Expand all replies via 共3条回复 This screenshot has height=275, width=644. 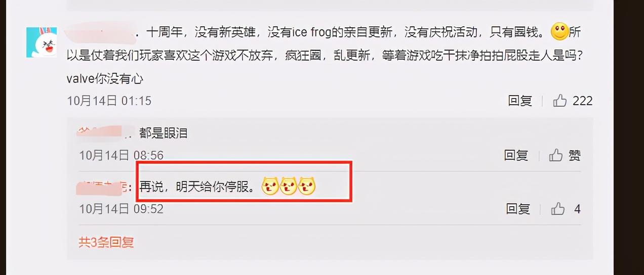pyautogui.click(x=106, y=242)
